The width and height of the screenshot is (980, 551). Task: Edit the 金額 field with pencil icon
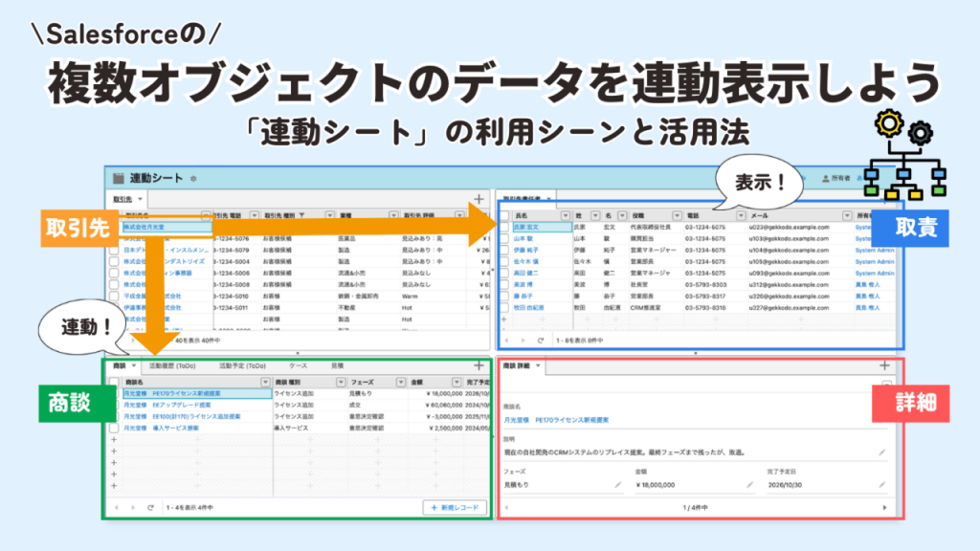pos(749,485)
